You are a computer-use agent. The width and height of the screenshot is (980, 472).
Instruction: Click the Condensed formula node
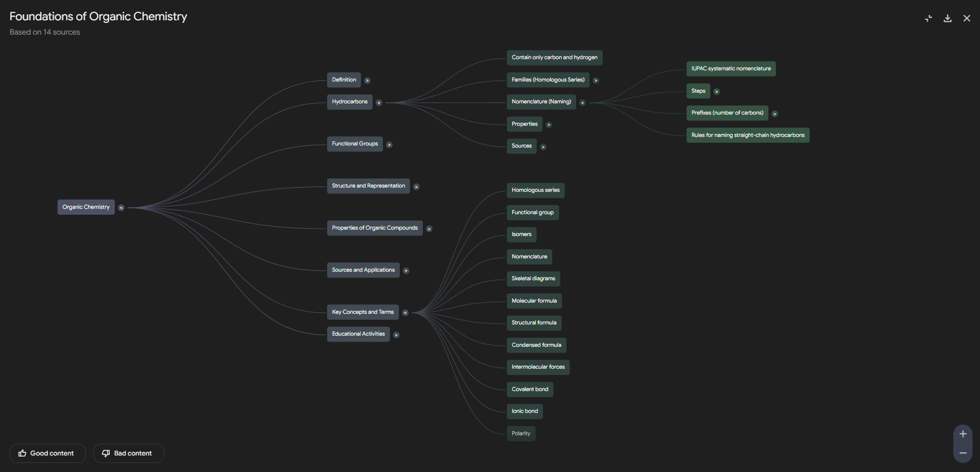[x=536, y=345]
